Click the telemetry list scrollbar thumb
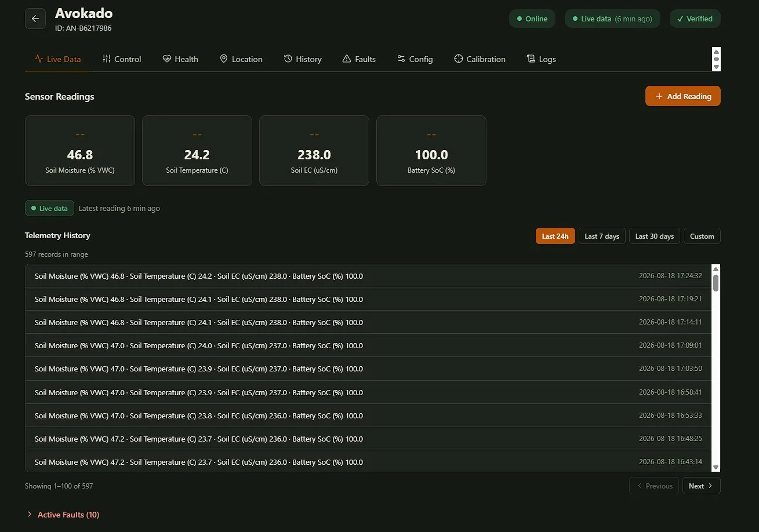 [x=716, y=283]
